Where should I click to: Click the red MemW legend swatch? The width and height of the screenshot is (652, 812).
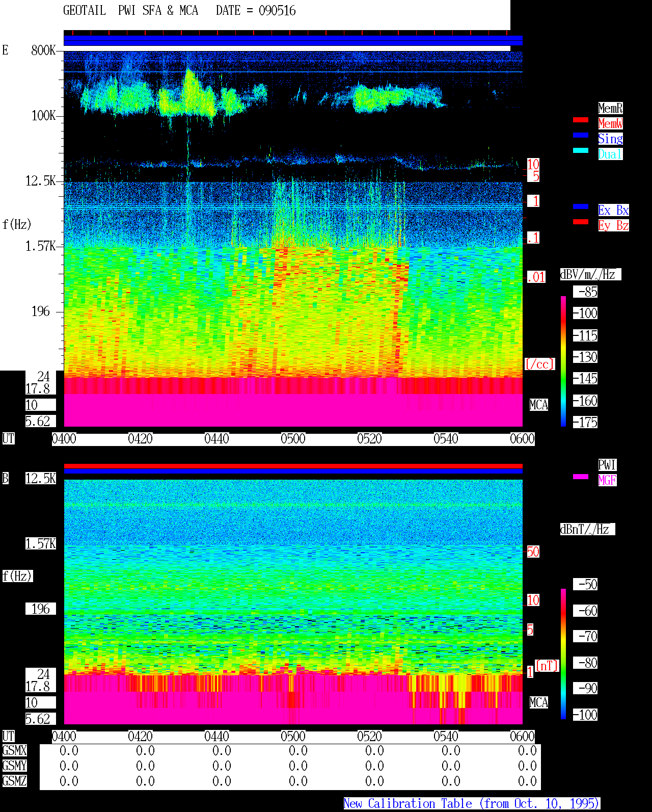pyautogui.click(x=581, y=120)
